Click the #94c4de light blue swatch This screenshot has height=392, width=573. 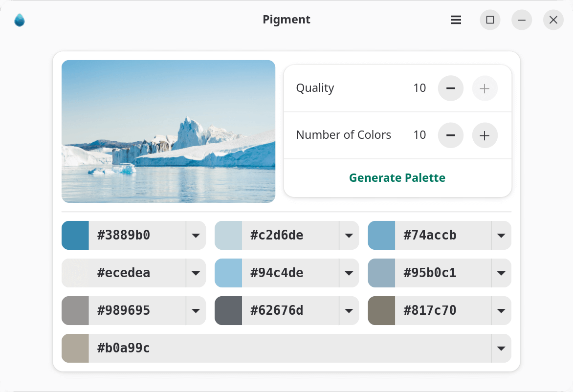[228, 273]
